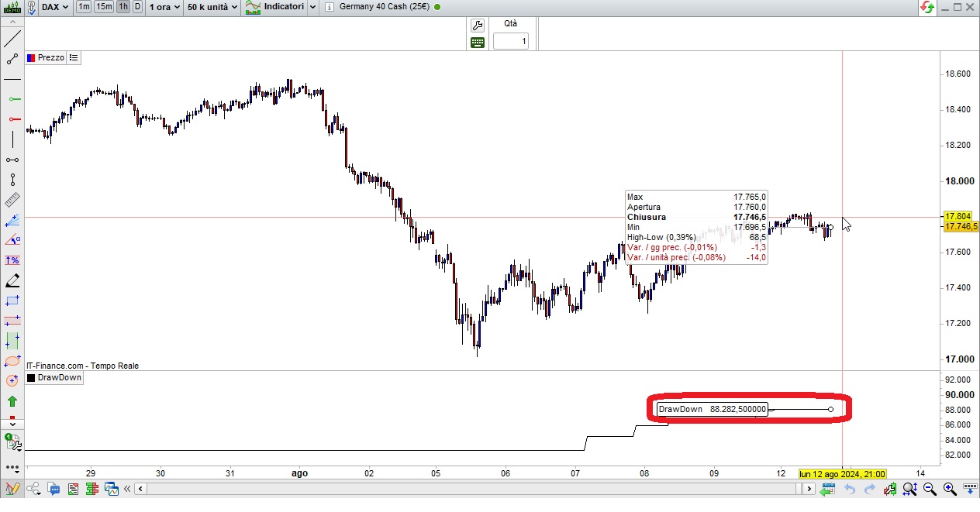Toggle the 1h timeframe button
The width and height of the screenshot is (980, 512).
[x=123, y=7]
